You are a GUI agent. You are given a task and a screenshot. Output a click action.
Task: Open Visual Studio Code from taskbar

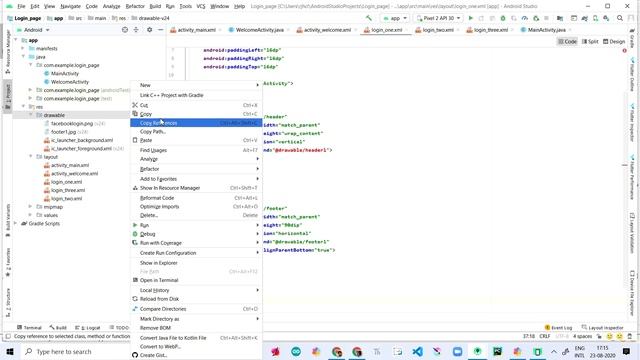417,351
